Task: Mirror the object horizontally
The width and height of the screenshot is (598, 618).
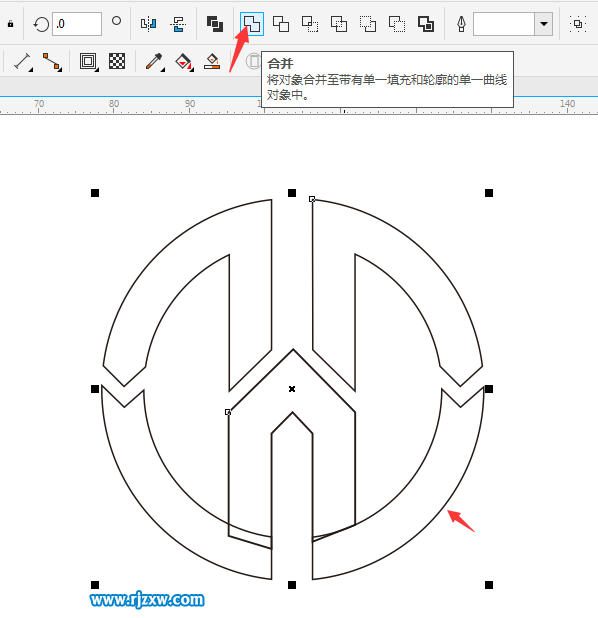Action: (x=149, y=24)
